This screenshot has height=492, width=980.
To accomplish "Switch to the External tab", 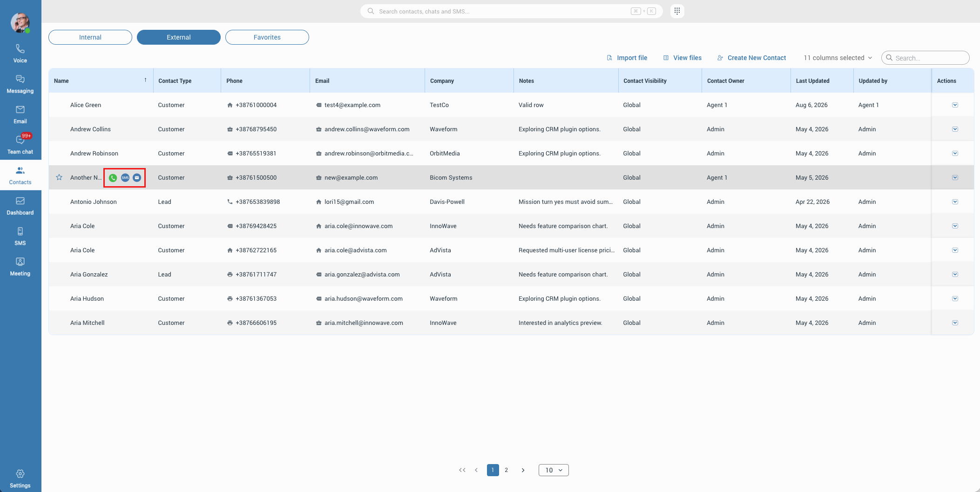I will pos(179,37).
